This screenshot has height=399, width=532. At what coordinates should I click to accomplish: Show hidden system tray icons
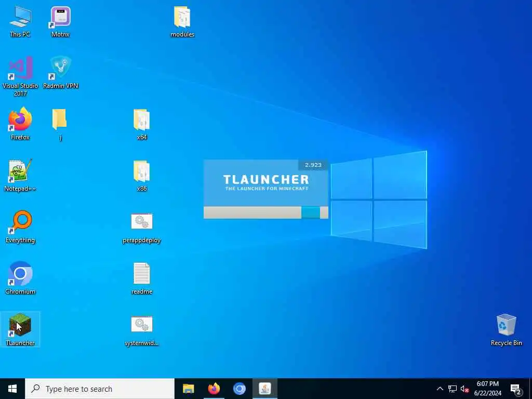[x=440, y=389]
